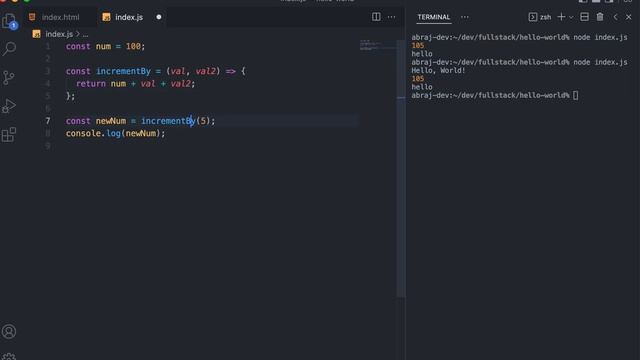Place cursor on 'const num = 100;' line
The width and height of the screenshot is (640, 360).
[x=105, y=46]
